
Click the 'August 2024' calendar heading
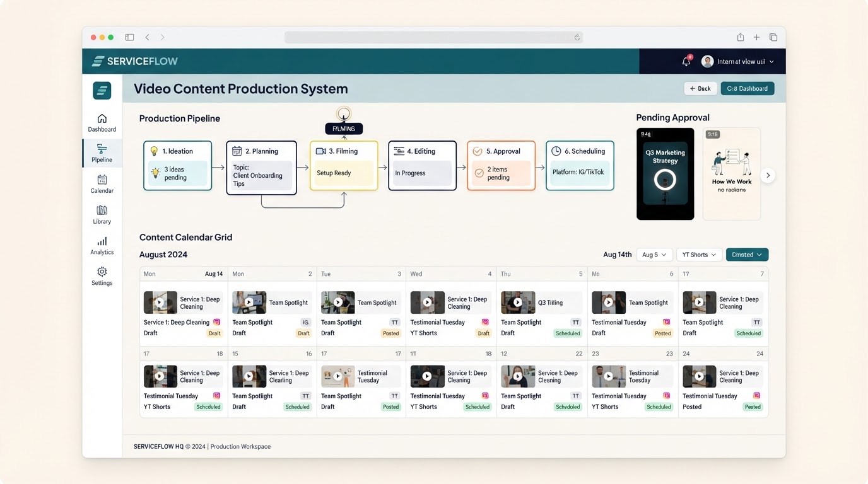163,255
